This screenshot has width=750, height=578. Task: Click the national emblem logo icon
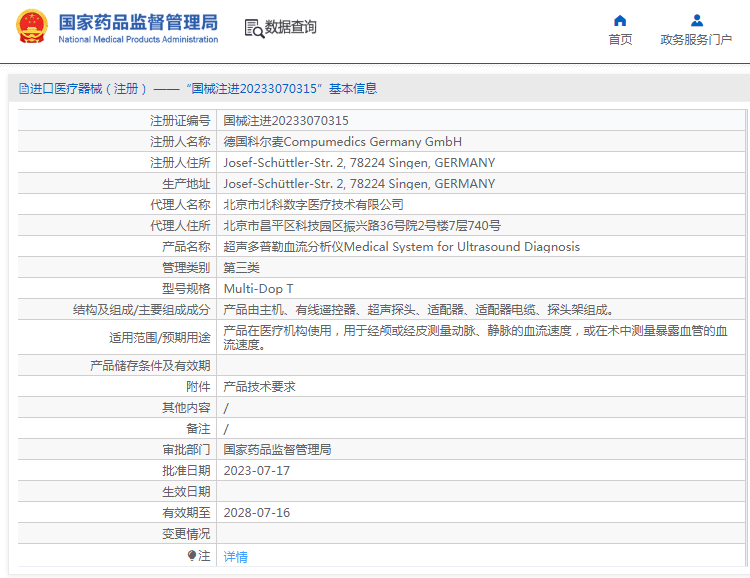[32, 27]
